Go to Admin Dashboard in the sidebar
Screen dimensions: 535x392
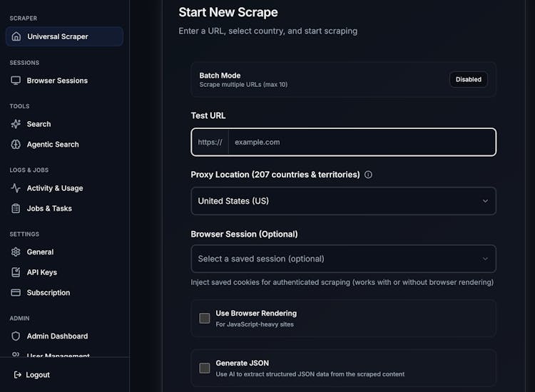click(x=57, y=336)
